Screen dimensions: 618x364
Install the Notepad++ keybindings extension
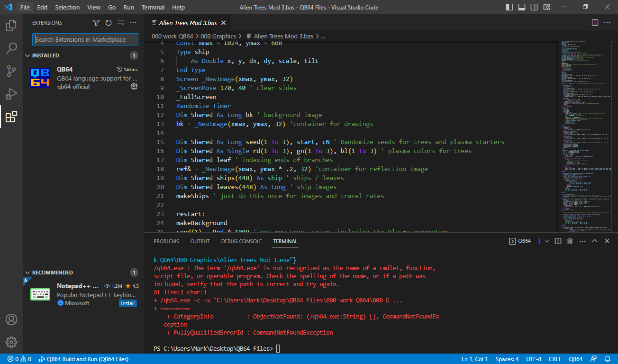127,303
